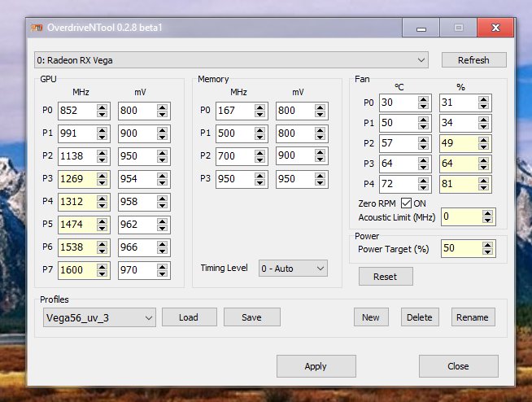The height and width of the screenshot is (402, 532).
Task: Open the Vega56_uv_3 profiles dropdown
Action: (99, 317)
